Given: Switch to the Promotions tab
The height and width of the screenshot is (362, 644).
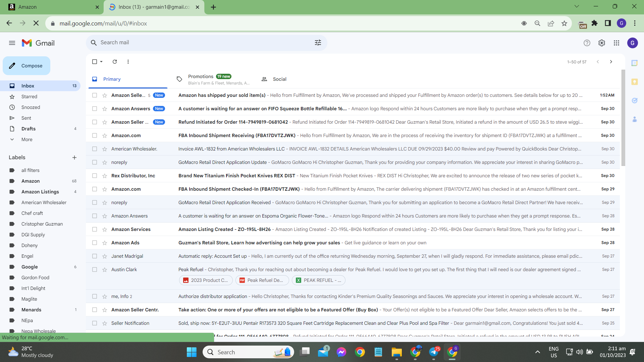Looking at the screenshot, I should click(x=213, y=79).
